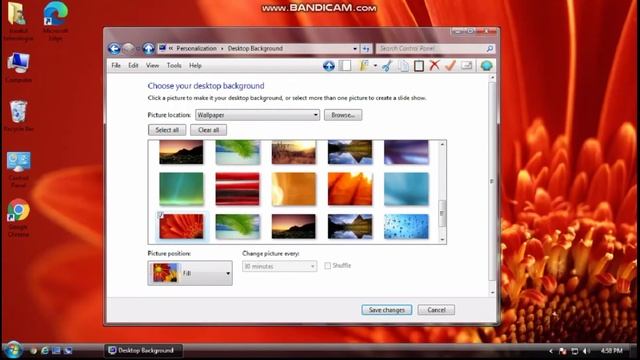The image size is (640, 360).
Task: Click the white preview pane toolbar icon
Action: coord(345,65)
